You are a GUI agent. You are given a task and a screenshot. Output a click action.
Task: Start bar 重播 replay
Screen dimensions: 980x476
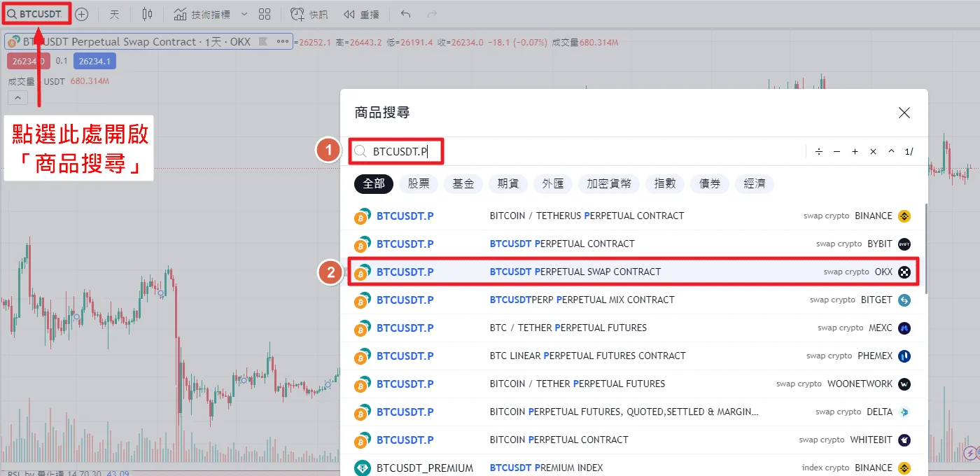(x=362, y=13)
